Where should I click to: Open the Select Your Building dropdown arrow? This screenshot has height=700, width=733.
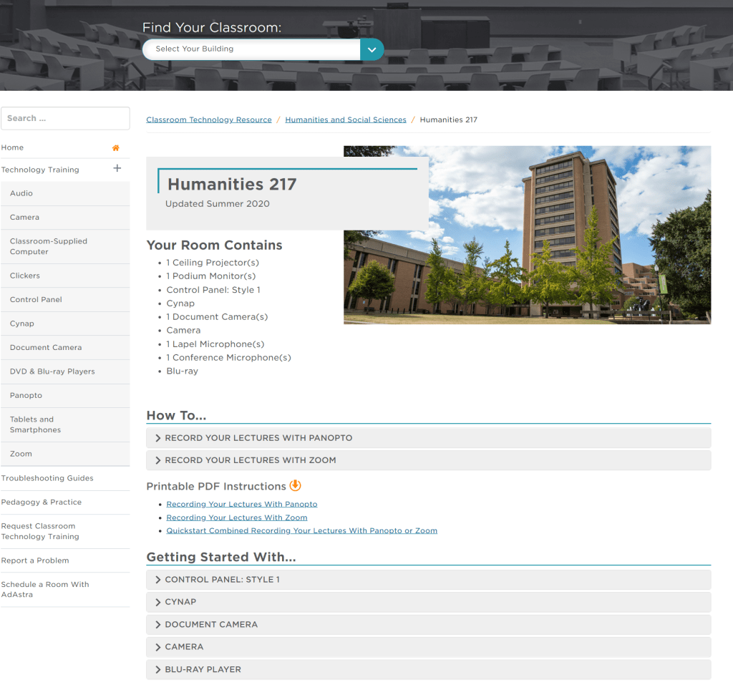click(x=372, y=49)
